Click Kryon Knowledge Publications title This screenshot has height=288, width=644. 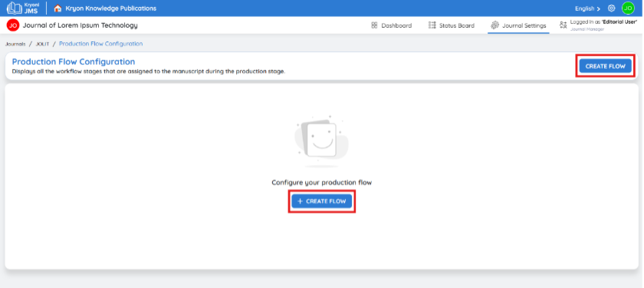(111, 8)
